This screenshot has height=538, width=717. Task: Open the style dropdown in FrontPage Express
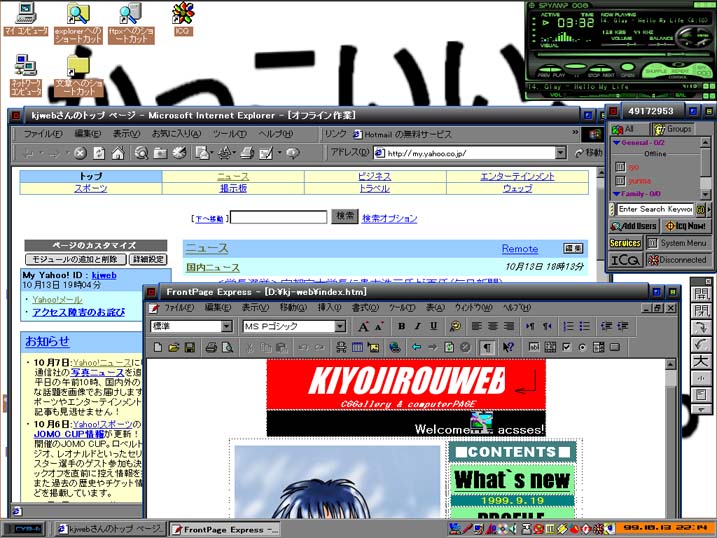pyautogui.click(x=227, y=326)
